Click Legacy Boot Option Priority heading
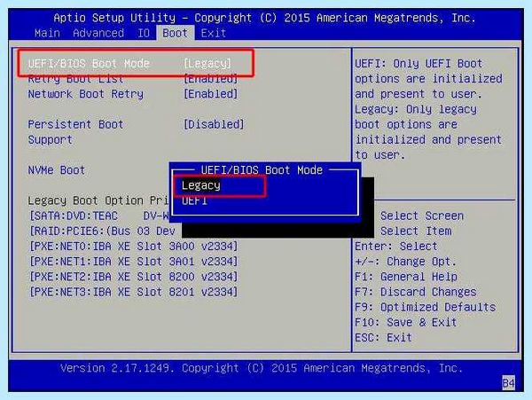The height and width of the screenshot is (400, 532). coord(98,200)
